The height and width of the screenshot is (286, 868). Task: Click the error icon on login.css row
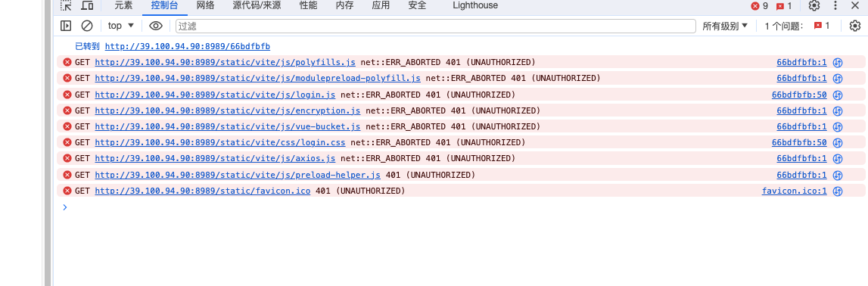click(x=67, y=142)
